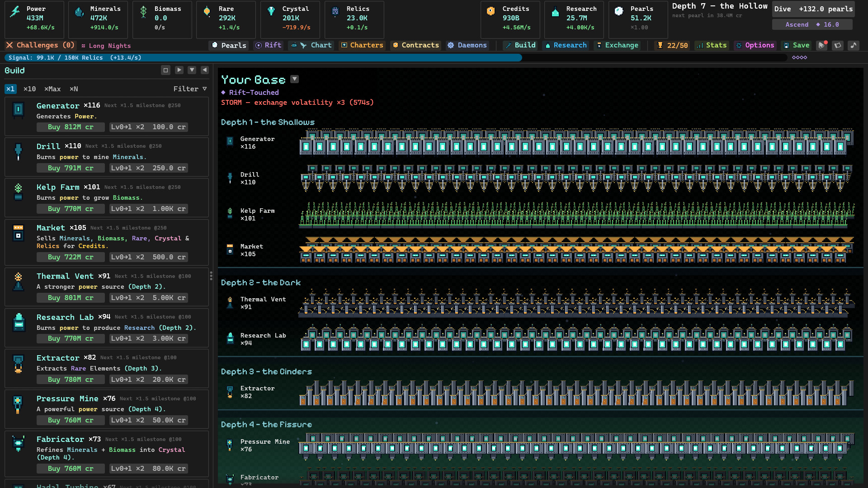Buy a Generator for 812M cr
Screen dimensions: 868x488
(x=71, y=127)
